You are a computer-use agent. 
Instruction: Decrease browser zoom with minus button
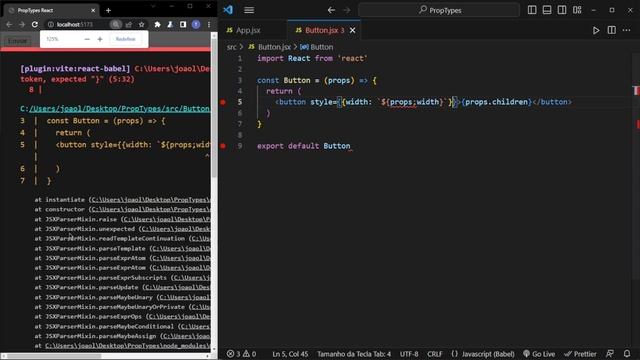click(87, 39)
